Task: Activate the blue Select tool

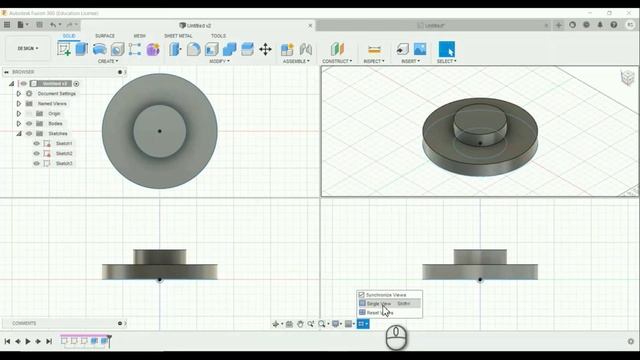Action: pyautogui.click(x=447, y=49)
